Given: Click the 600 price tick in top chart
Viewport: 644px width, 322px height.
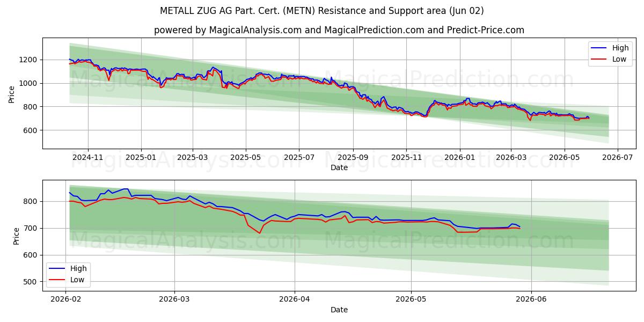Looking at the screenshot, I should click(32, 130).
